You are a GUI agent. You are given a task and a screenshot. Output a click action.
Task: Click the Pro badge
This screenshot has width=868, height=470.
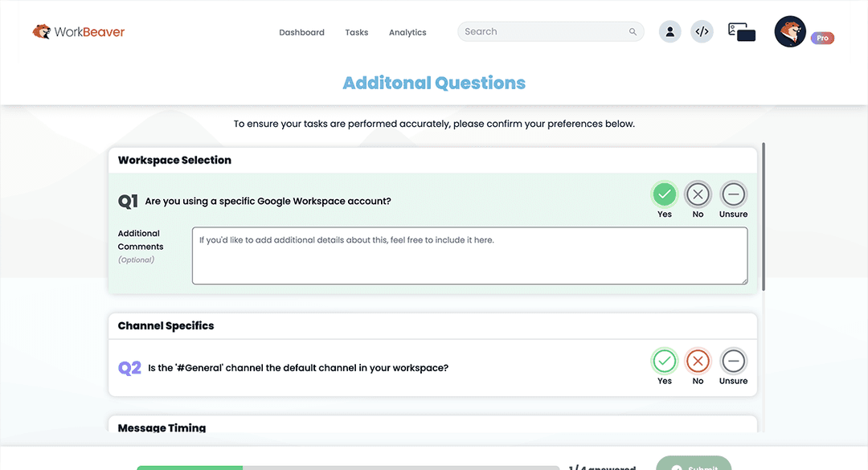[x=823, y=38]
